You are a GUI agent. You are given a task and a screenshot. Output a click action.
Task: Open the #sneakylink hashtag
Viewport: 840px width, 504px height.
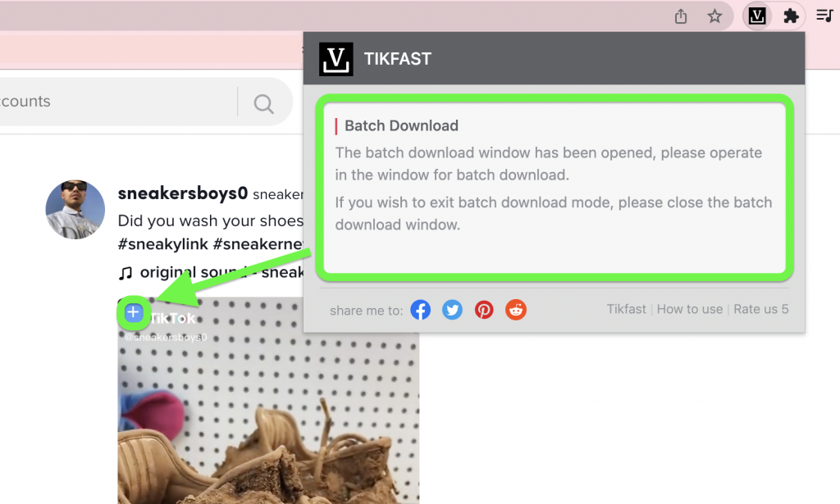(163, 244)
